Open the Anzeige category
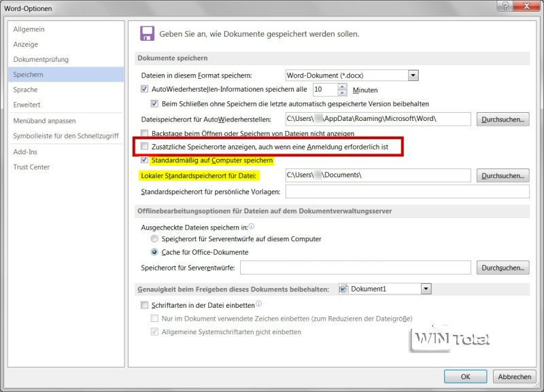 (x=66, y=44)
